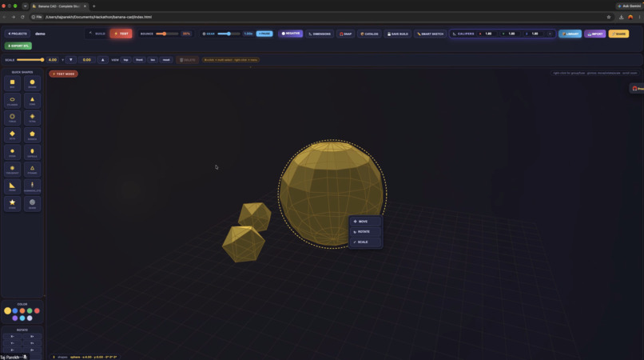Go back to Projects
This screenshot has width=644, height=360.
click(x=18, y=34)
